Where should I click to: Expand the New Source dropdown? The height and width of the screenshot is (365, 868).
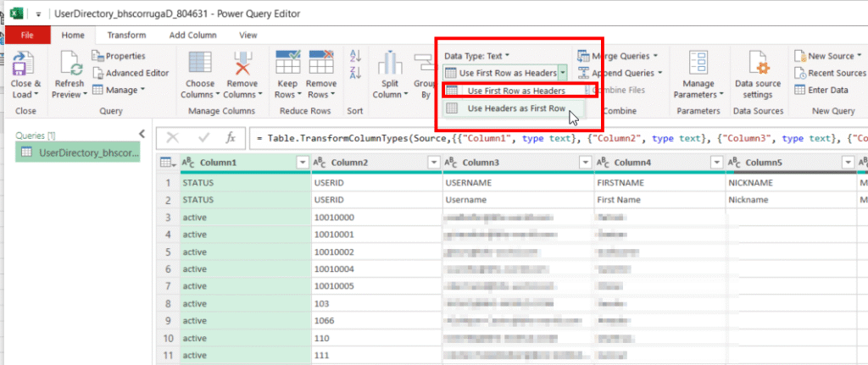click(x=830, y=56)
